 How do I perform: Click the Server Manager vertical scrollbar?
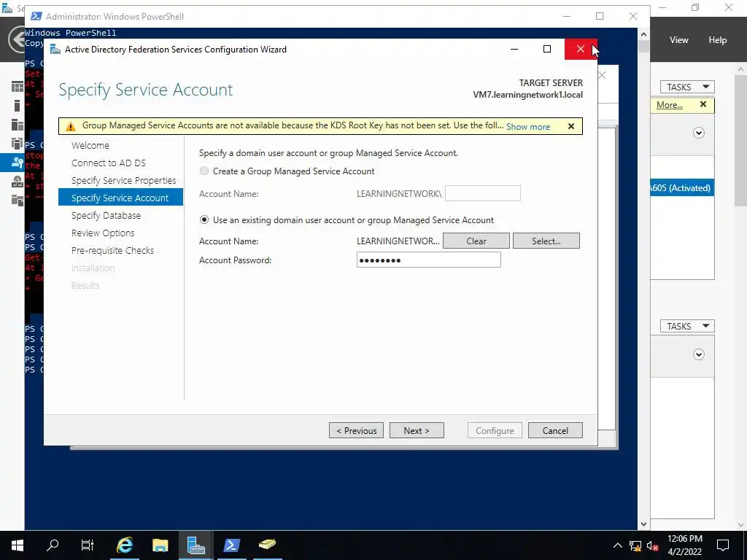[741, 141]
